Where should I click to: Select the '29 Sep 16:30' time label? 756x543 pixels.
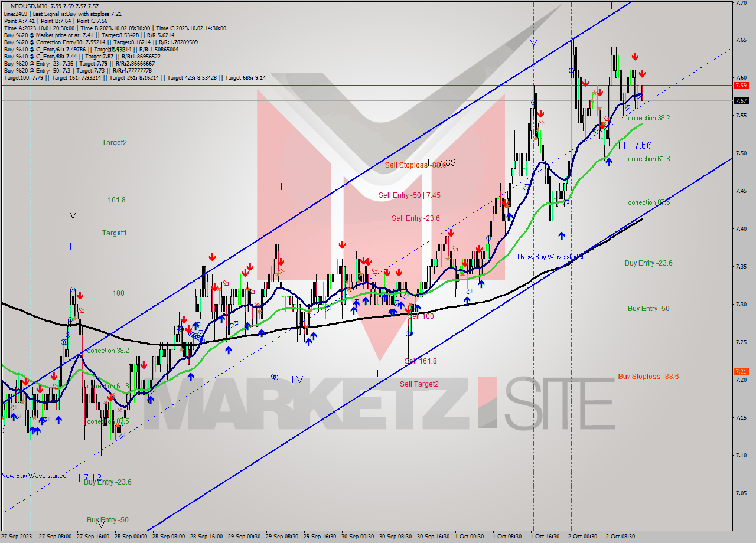pyautogui.click(x=320, y=537)
